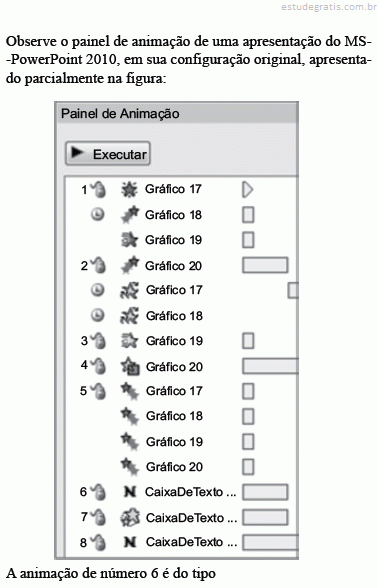Select animation 1 Gráfico 17 burst icon

129,190
